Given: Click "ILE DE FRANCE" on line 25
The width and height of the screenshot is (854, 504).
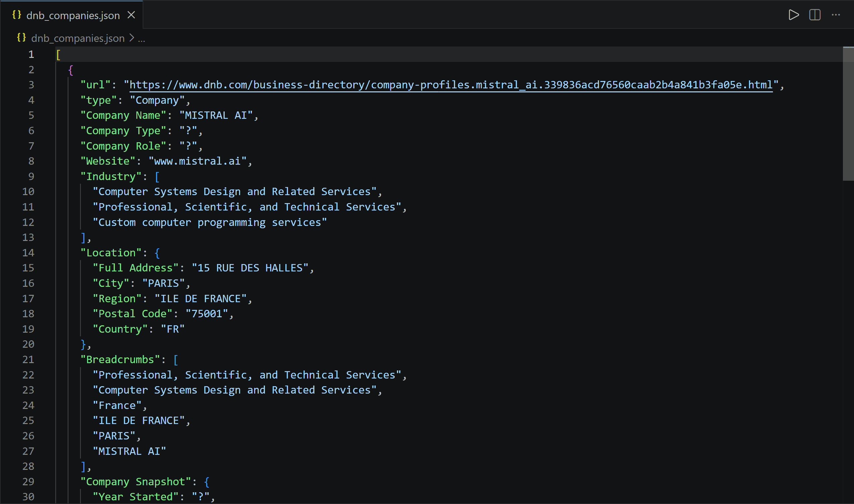Looking at the screenshot, I should coord(139,420).
